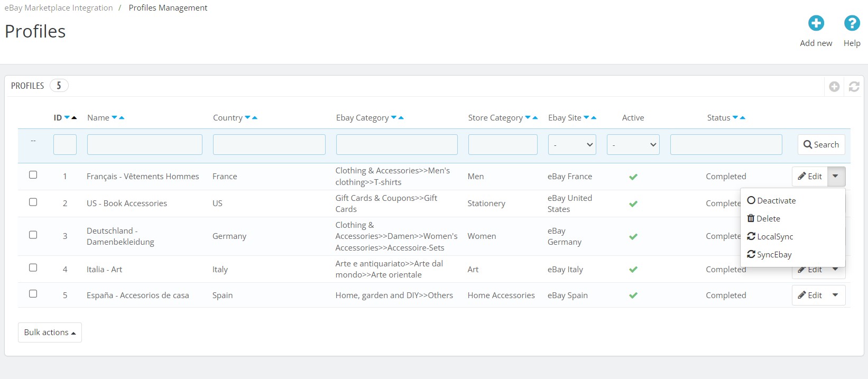Toggle active checkmark for Deutschland - Damenbekleidung
Viewport: 868px width, 379px height.
tap(633, 236)
